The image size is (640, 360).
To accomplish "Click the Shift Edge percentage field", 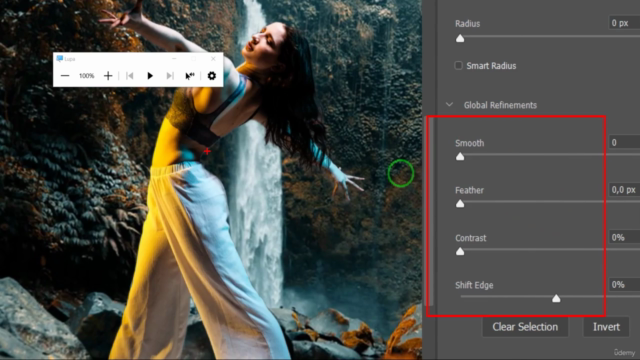I will coord(624,284).
